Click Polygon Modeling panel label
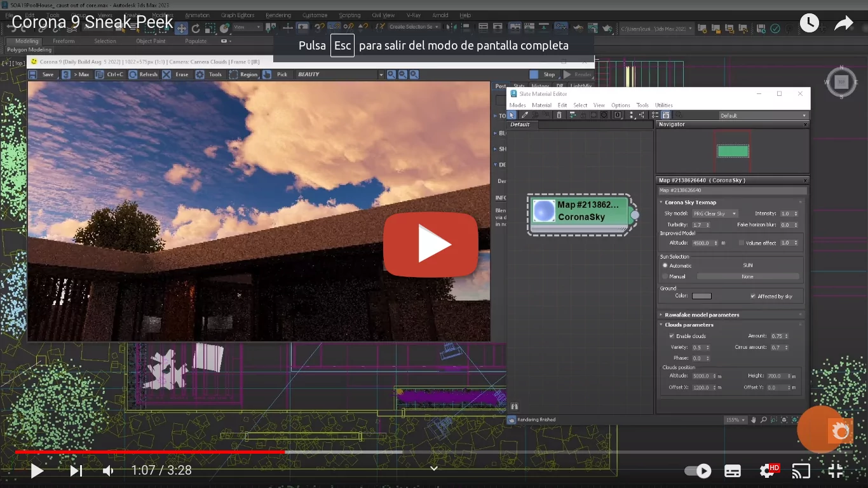Viewport: 868px width, 488px height. (x=29, y=50)
